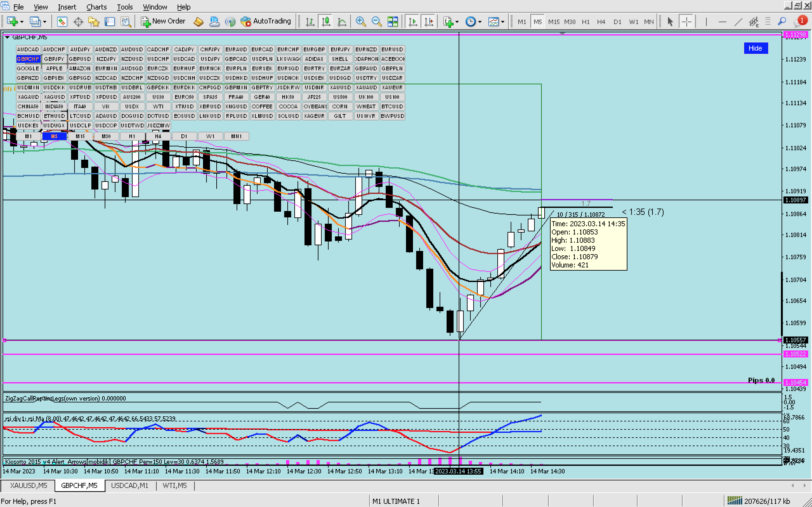The width and height of the screenshot is (812, 507).
Task: Select the Trendline drawing tool
Action: [x=738, y=22]
